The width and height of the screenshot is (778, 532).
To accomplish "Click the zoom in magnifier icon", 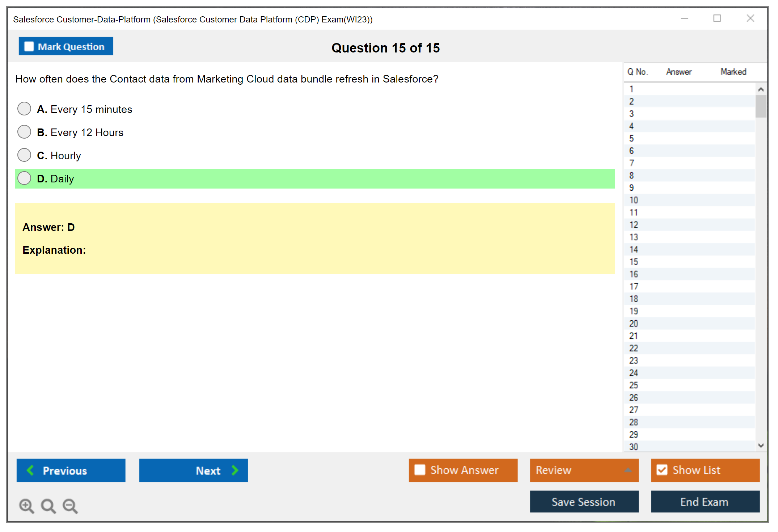I will pyautogui.click(x=26, y=506).
